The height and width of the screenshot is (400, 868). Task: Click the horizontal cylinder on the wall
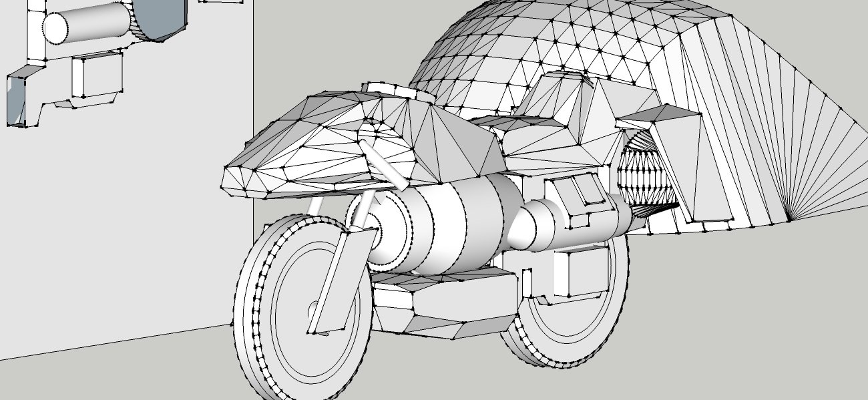(87, 23)
